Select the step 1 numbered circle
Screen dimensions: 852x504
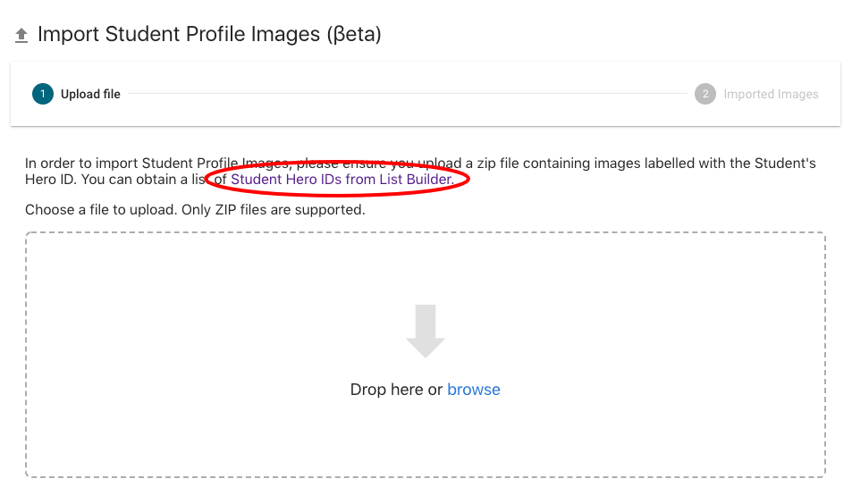tap(43, 94)
